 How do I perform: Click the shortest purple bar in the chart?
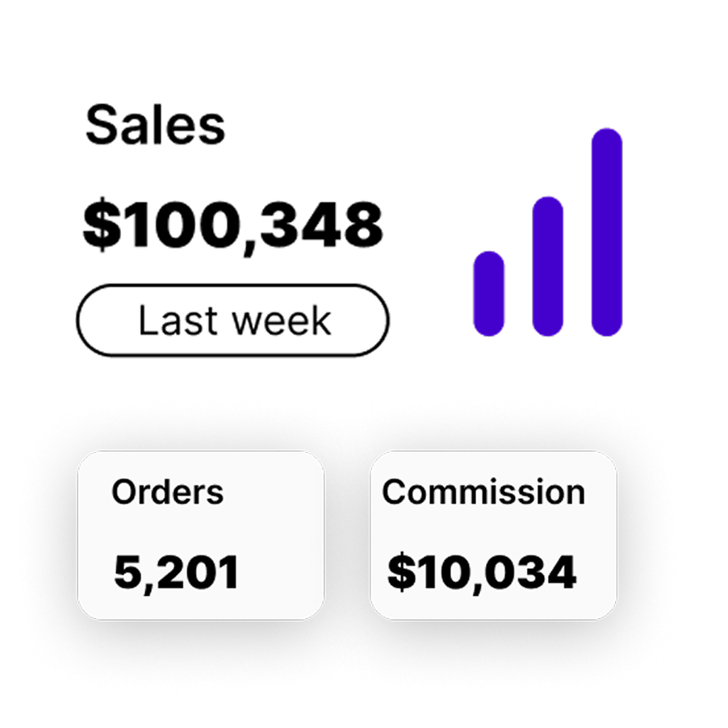[488, 293]
